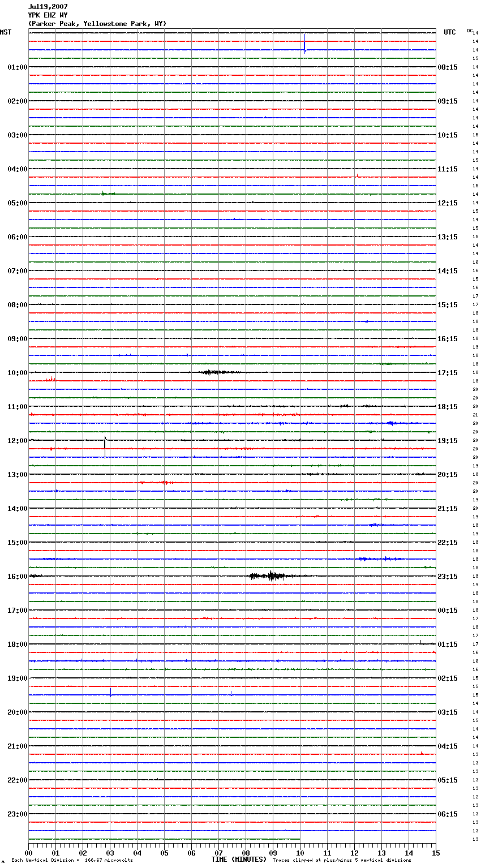Select the "01:00" MST row label
The width and height of the screenshot is (481, 868).
point(18,67)
